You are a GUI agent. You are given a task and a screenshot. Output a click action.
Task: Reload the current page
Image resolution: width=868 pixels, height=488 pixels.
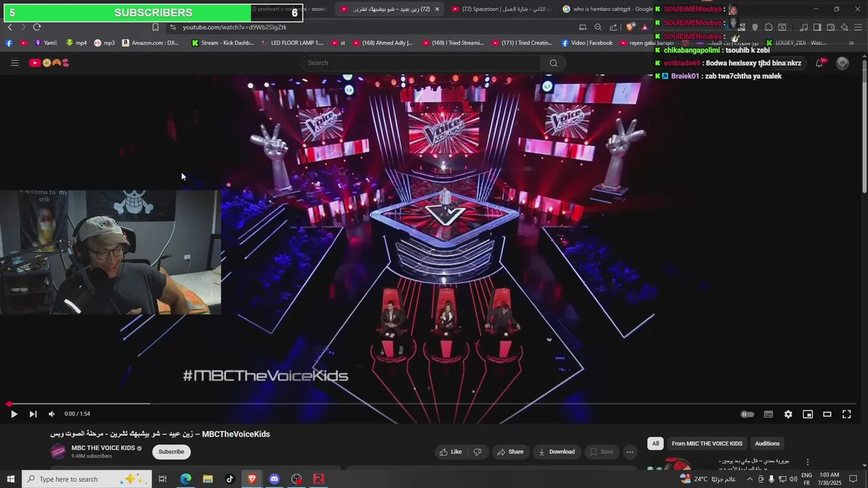pos(37,27)
